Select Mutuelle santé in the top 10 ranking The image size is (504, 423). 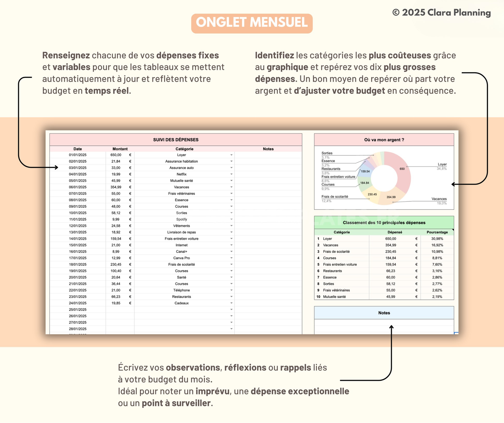334,297
